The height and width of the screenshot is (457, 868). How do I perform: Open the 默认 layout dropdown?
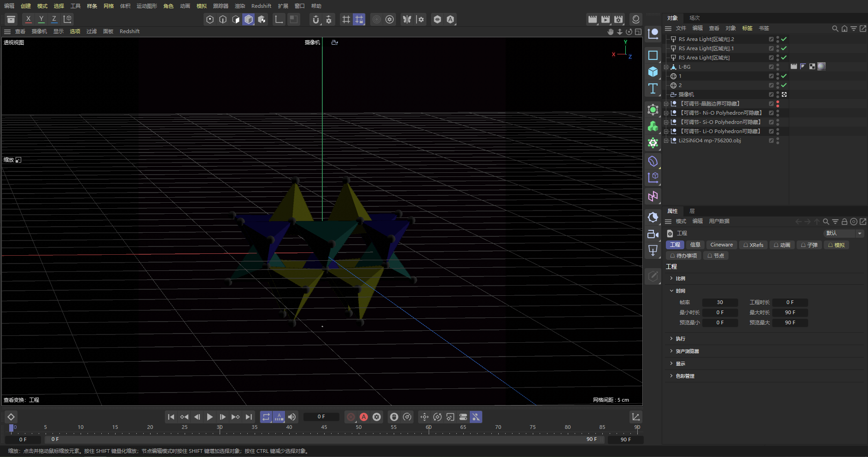point(844,233)
